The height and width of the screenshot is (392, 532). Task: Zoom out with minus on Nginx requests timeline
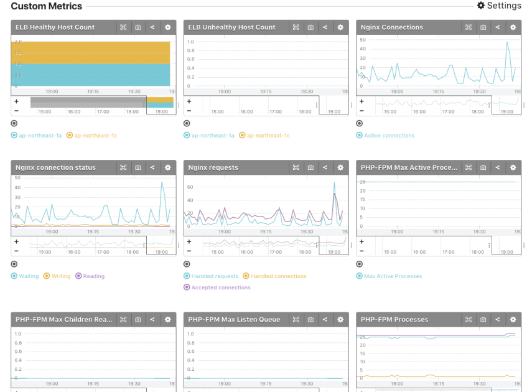click(x=189, y=251)
